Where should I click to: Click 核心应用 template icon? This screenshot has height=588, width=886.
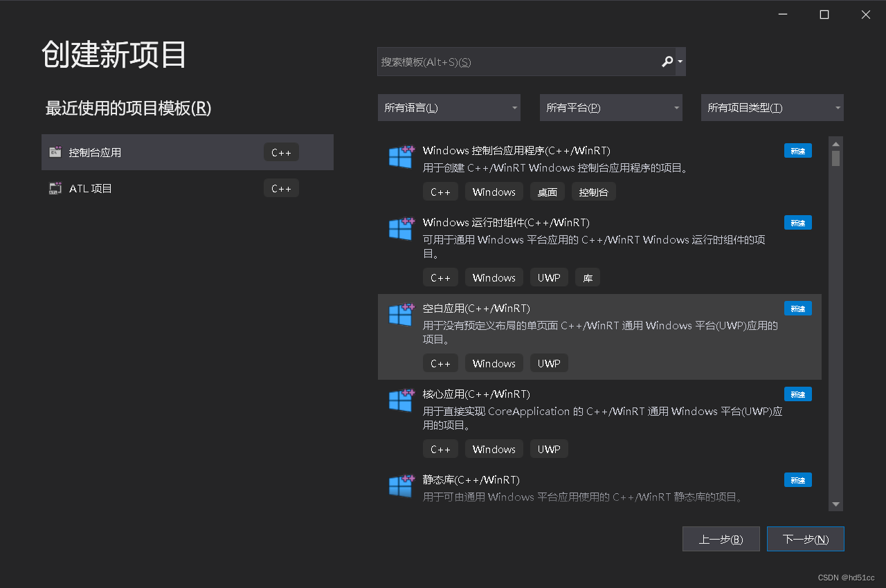coord(401,400)
